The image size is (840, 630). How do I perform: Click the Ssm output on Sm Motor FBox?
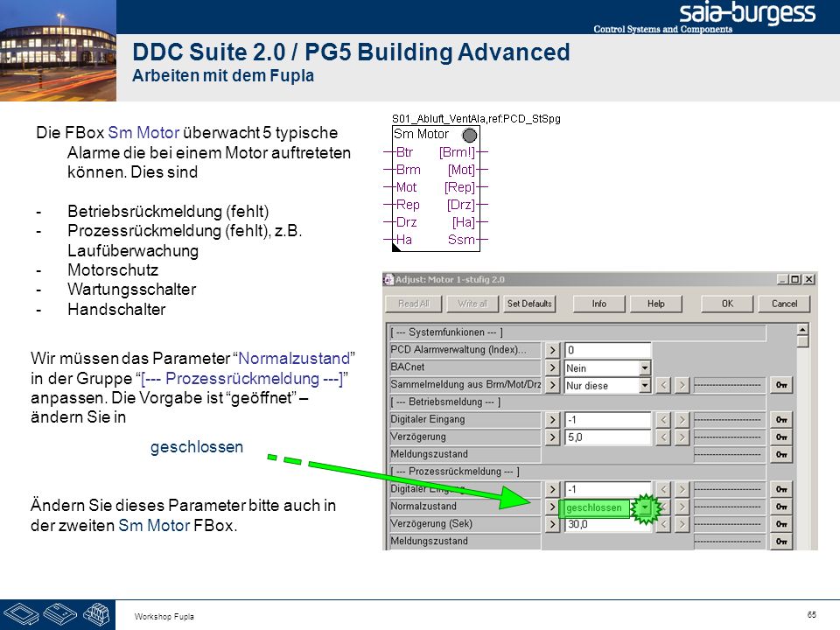tap(461, 240)
